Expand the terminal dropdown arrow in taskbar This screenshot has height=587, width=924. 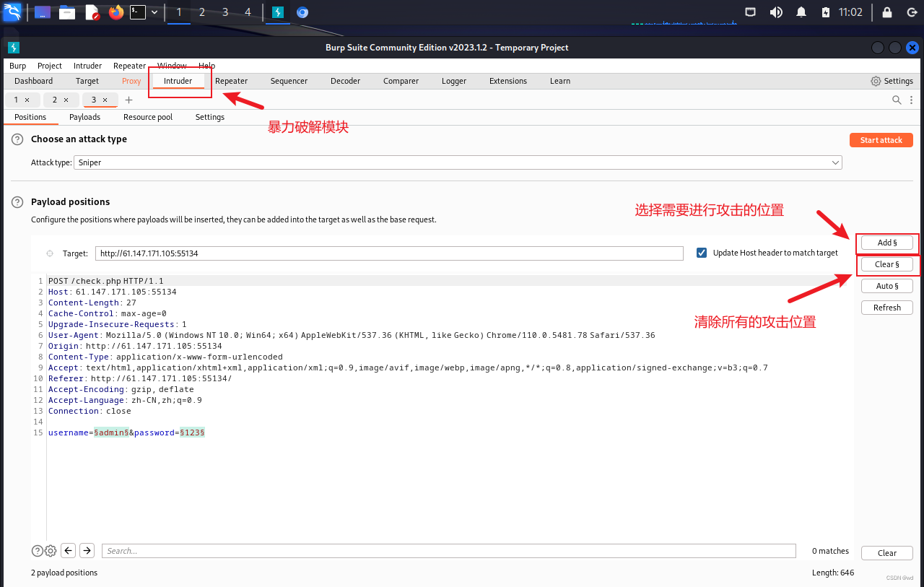pyautogui.click(x=154, y=11)
